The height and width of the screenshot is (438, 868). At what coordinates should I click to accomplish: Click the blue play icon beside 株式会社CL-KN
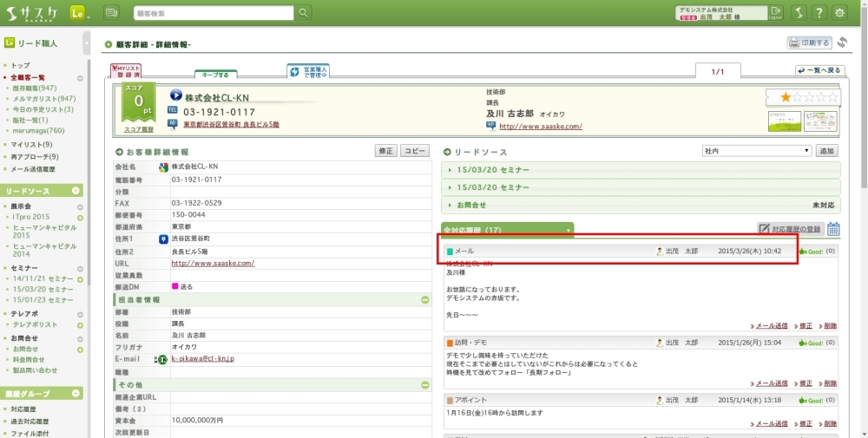(x=175, y=95)
